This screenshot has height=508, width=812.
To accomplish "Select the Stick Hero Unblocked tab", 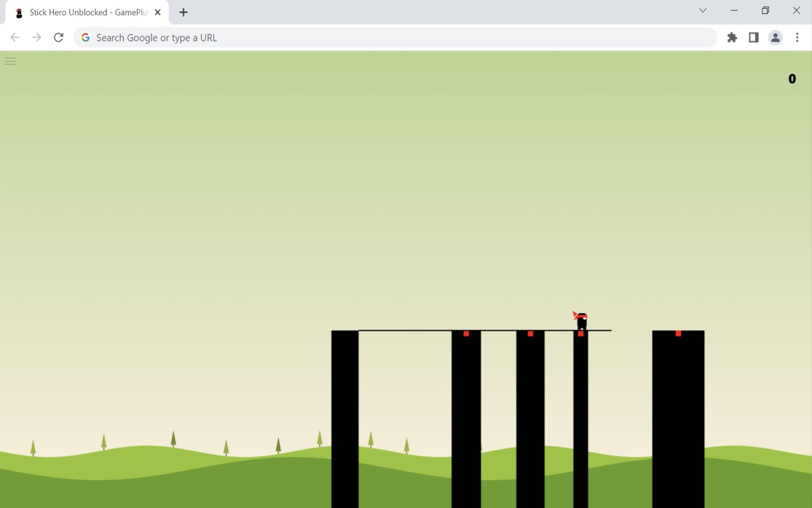I will [88, 12].
